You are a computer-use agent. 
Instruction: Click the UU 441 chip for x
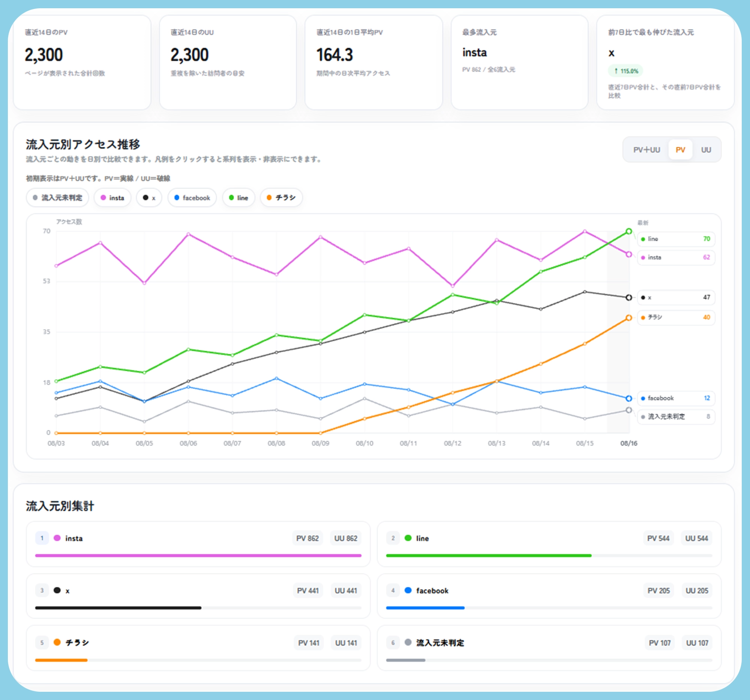[x=346, y=591]
